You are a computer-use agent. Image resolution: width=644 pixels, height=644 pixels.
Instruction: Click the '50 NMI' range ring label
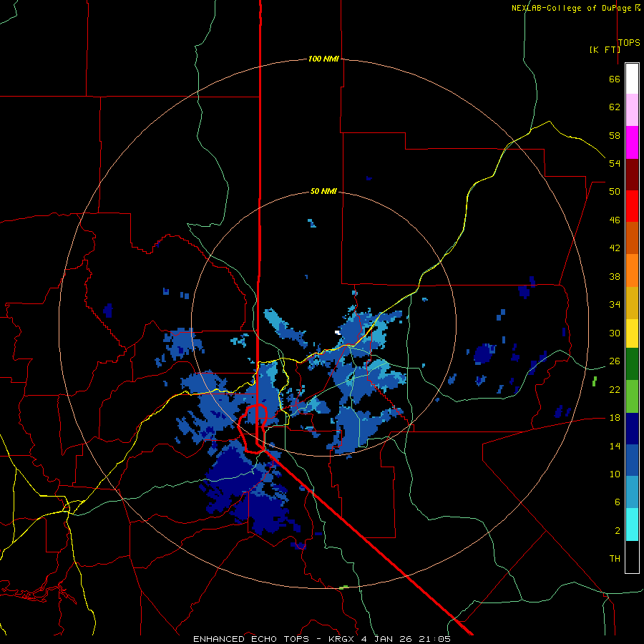[323, 191]
